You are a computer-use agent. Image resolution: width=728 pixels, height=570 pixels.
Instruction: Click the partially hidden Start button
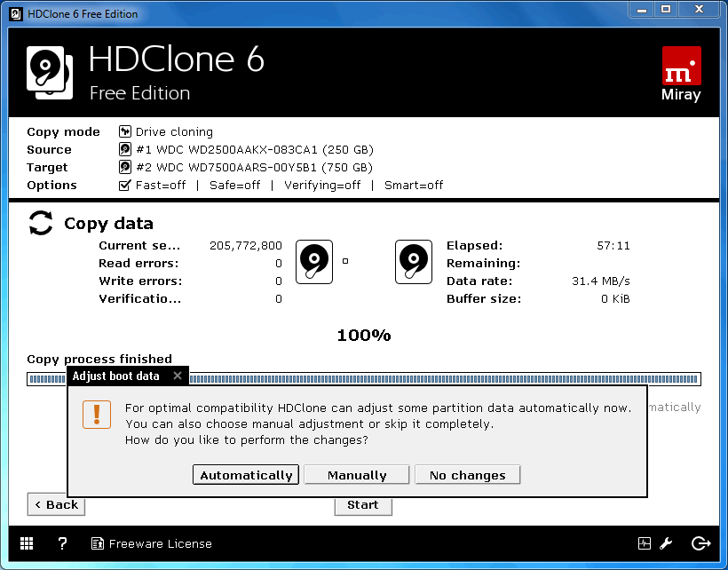[363, 506]
